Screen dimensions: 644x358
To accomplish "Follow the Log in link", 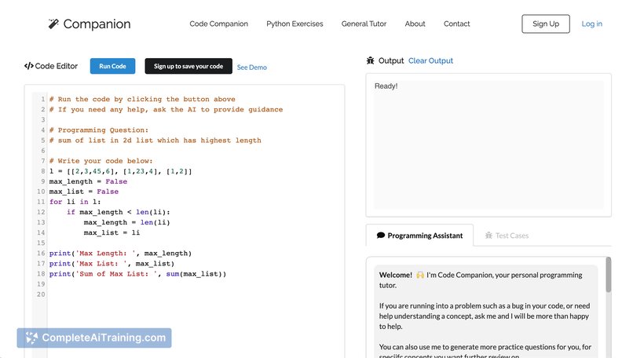I will click(x=592, y=24).
